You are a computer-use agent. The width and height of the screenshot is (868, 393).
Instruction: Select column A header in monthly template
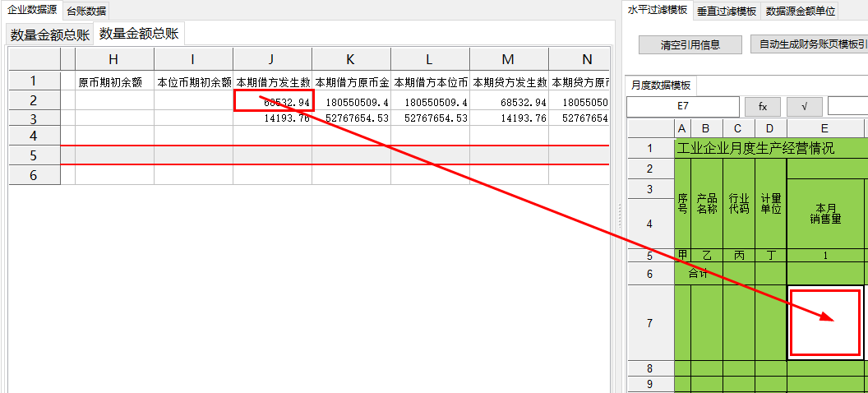pos(682,128)
